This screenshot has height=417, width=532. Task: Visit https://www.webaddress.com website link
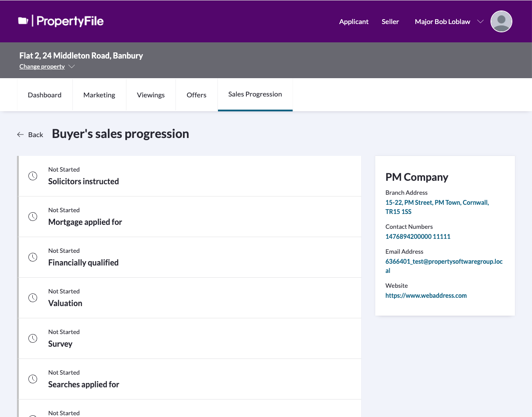426,295
